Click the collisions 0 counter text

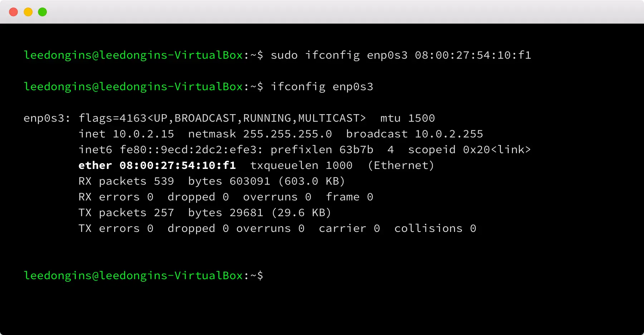coord(435,228)
